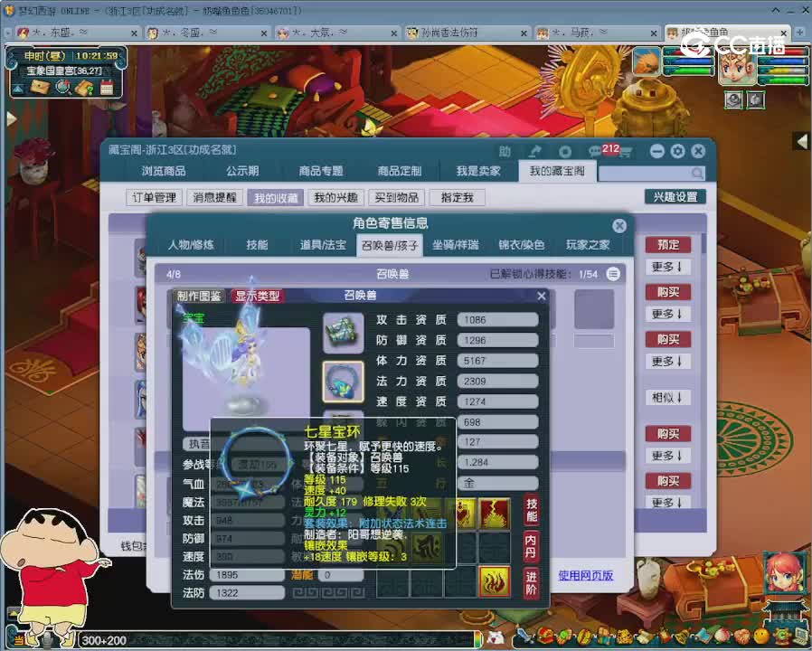Open the 道具/法宝 tab
The height and width of the screenshot is (651, 812).
[323, 245]
